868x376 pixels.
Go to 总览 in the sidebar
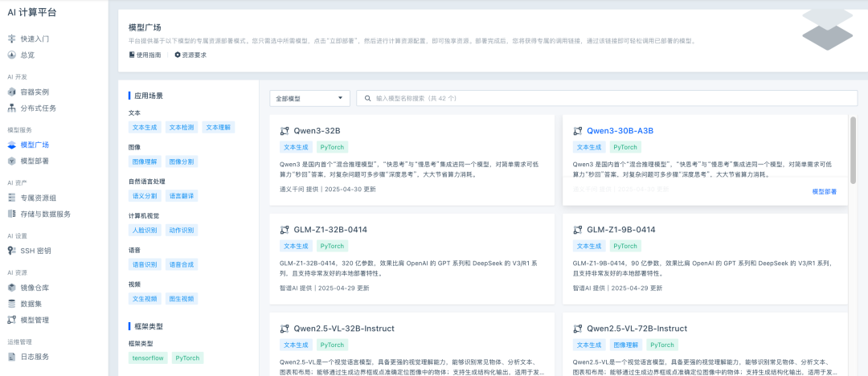[27, 55]
